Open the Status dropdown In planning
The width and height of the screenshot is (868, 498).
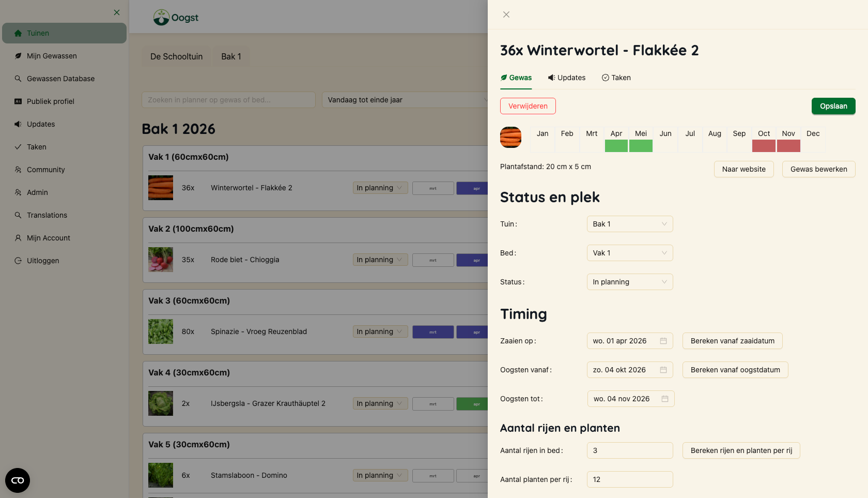630,282
